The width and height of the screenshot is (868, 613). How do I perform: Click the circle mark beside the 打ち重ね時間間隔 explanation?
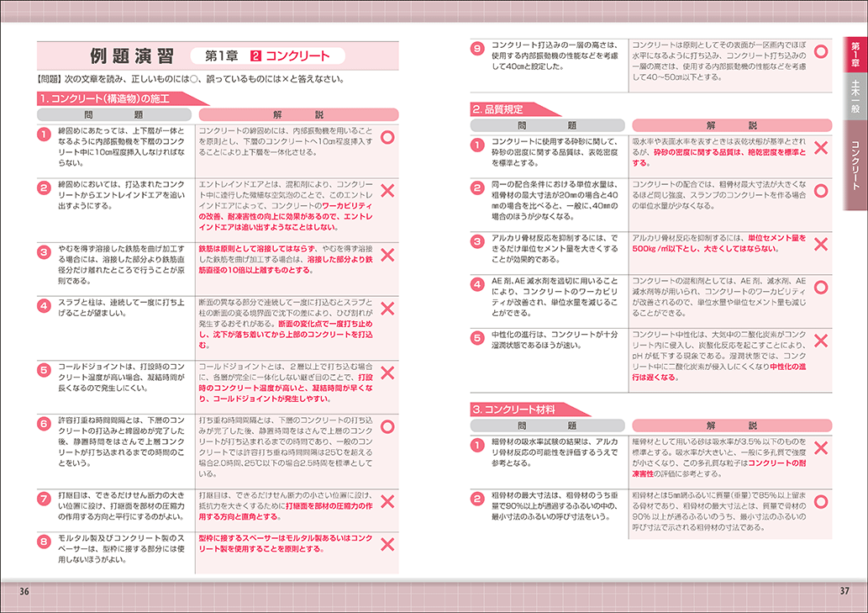tap(387, 426)
